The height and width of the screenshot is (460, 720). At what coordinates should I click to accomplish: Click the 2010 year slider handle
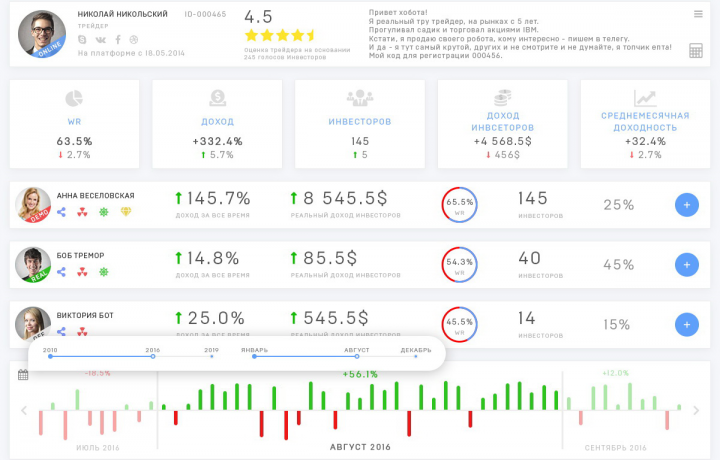point(50,356)
